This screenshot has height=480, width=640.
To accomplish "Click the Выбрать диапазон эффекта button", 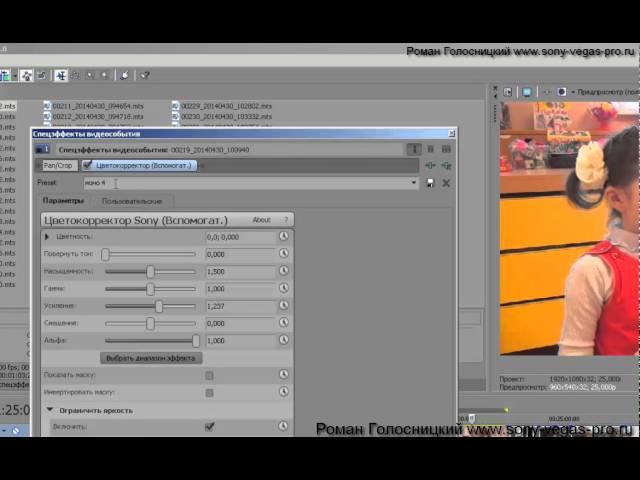I will (151, 358).
